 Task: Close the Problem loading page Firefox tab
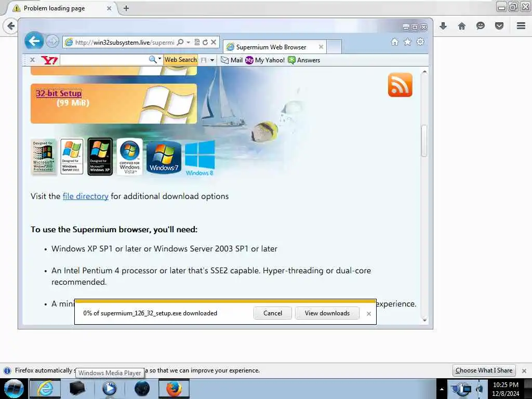(x=109, y=8)
